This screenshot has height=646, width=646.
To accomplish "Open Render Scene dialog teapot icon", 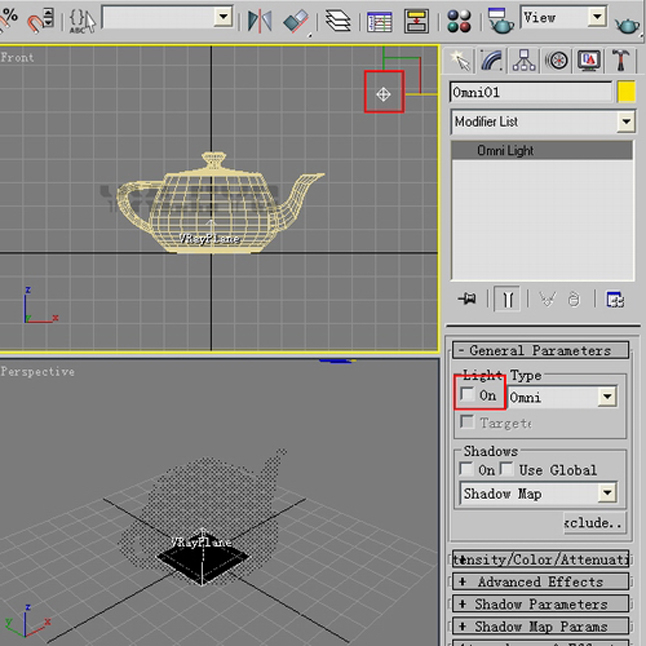I will (x=500, y=20).
